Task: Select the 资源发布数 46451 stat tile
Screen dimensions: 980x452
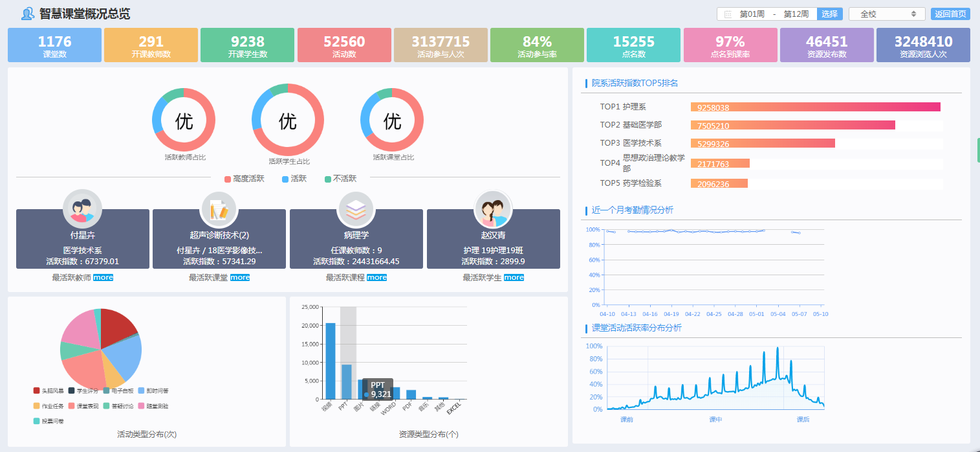Action: pyautogui.click(x=826, y=45)
